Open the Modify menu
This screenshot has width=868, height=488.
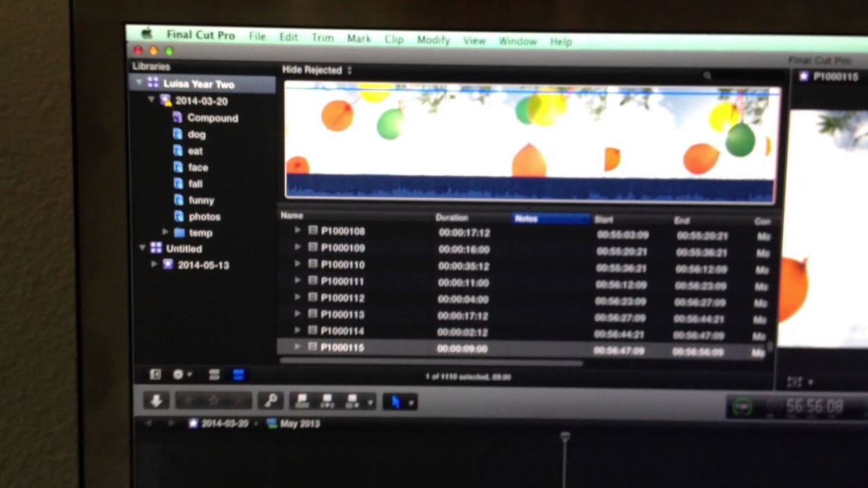(x=433, y=40)
